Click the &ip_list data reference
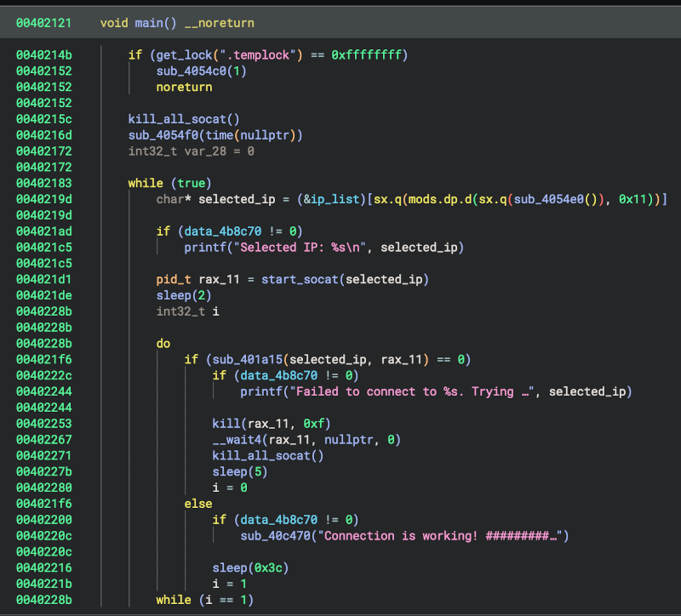This screenshot has height=616, width=681. pyautogui.click(x=332, y=199)
